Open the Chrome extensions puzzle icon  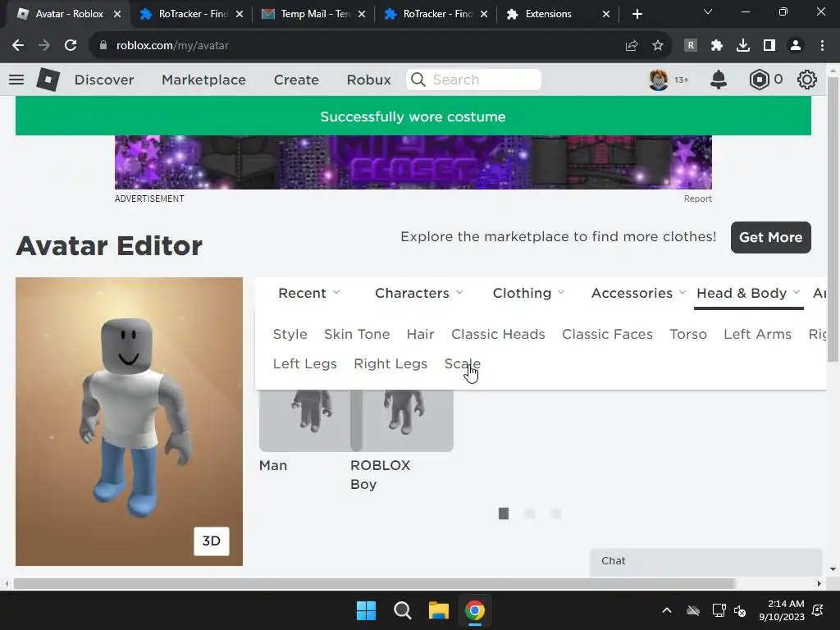tap(717, 46)
